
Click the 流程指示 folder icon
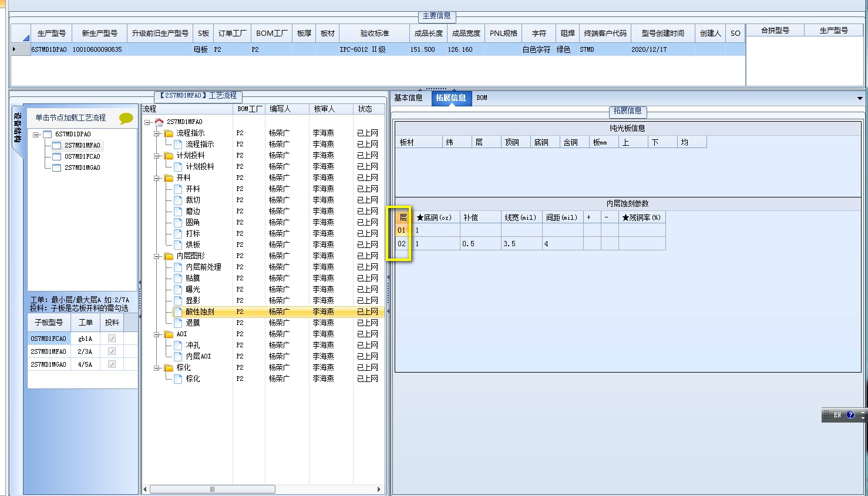point(169,133)
